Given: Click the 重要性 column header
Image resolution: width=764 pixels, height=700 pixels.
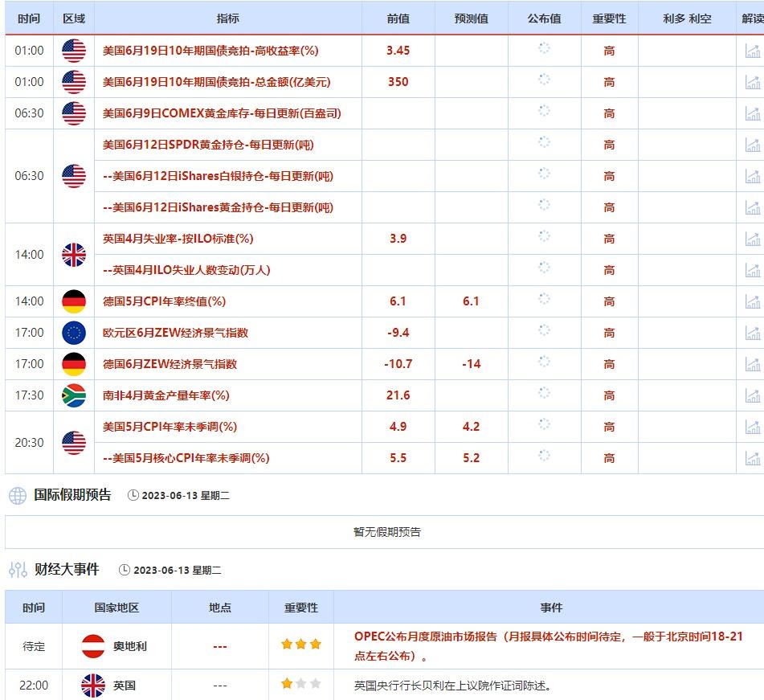Looking at the screenshot, I should click(608, 18).
